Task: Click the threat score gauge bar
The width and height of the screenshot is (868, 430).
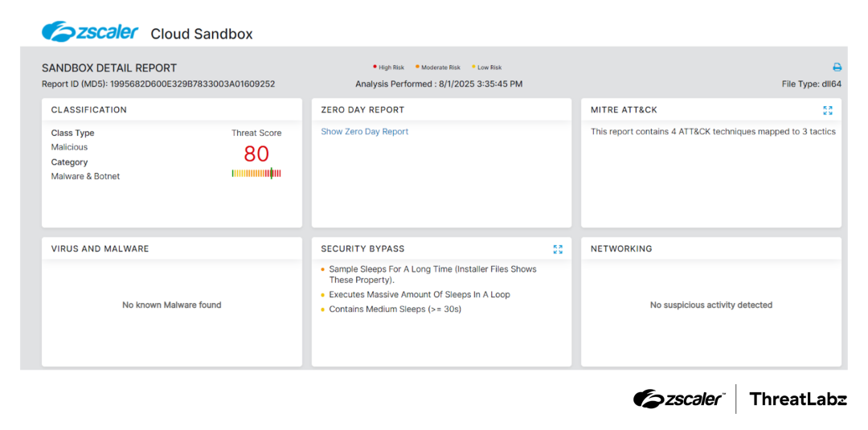Action: (256, 173)
